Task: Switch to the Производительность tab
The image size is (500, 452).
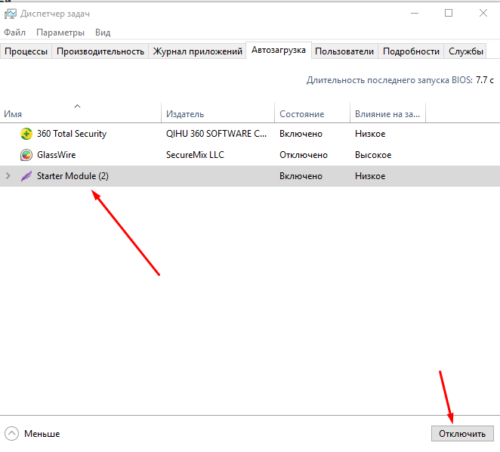Action: (100, 51)
